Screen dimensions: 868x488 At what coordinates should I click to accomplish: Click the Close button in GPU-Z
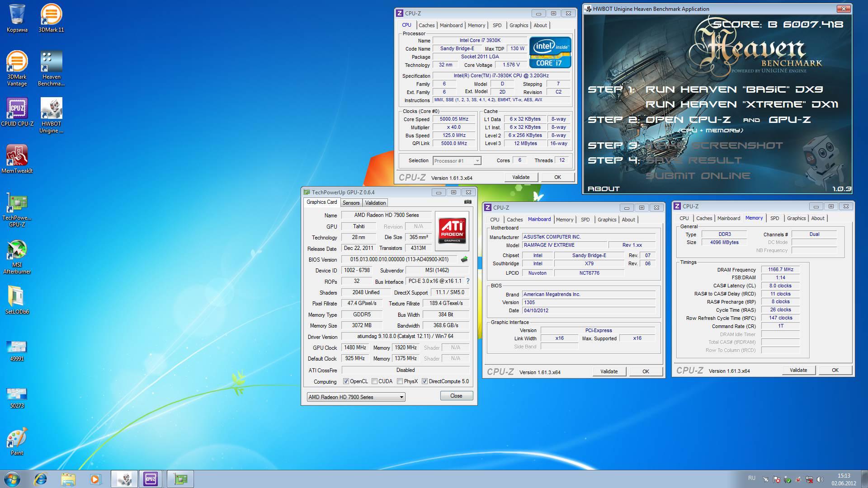click(456, 396)
